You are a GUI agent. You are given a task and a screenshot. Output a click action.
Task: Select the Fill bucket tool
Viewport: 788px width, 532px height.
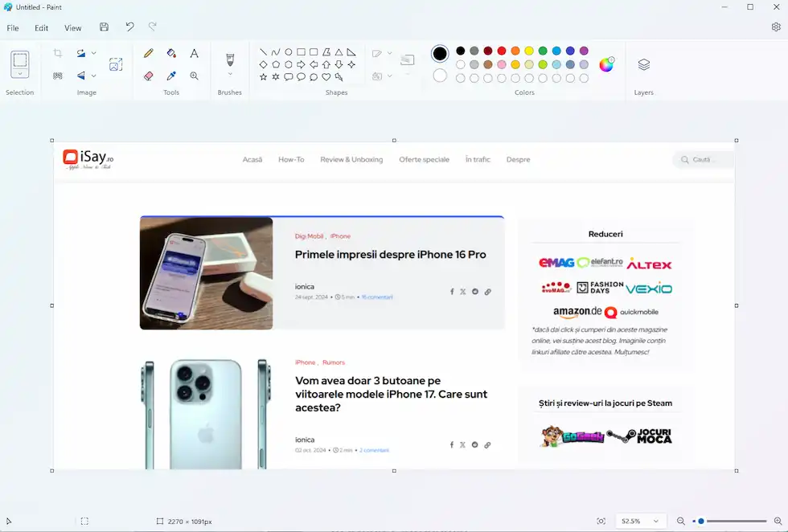(171, 53)
